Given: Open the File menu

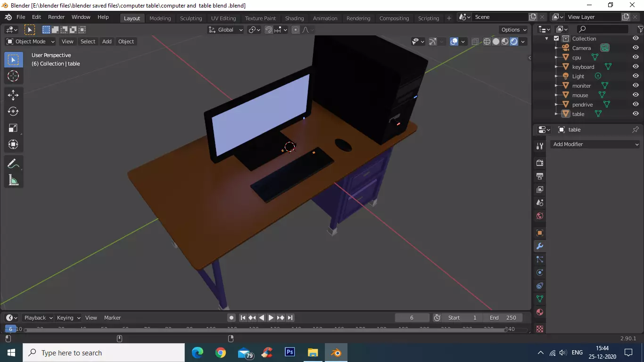Looking at the screenshot, I should click(x=21, y=17).
